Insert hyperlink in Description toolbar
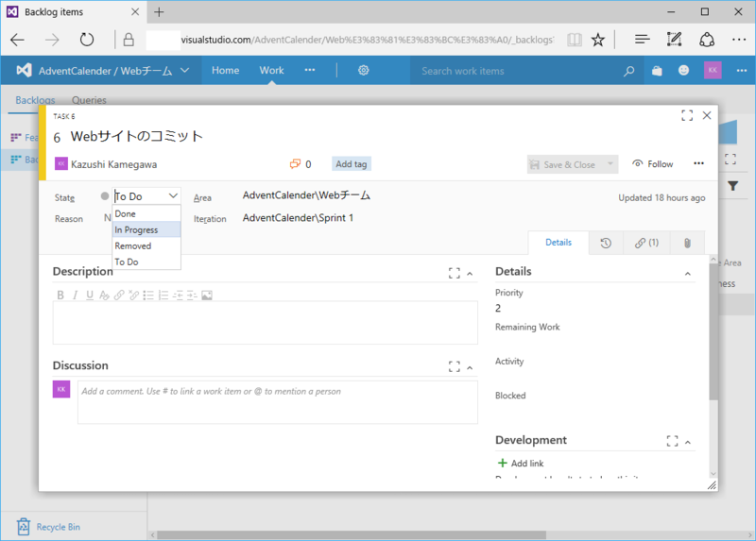 click(x=119, y=295)
